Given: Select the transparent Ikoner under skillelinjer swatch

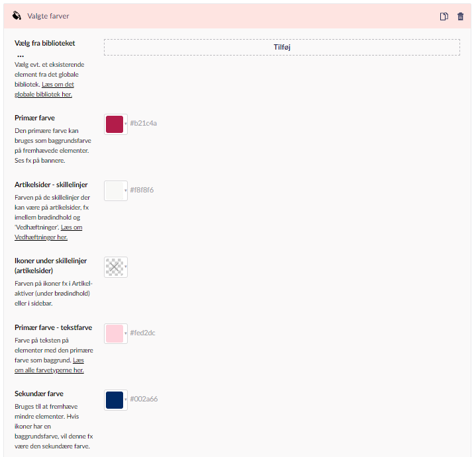Looking at the screenshot, I should (115, 267).
